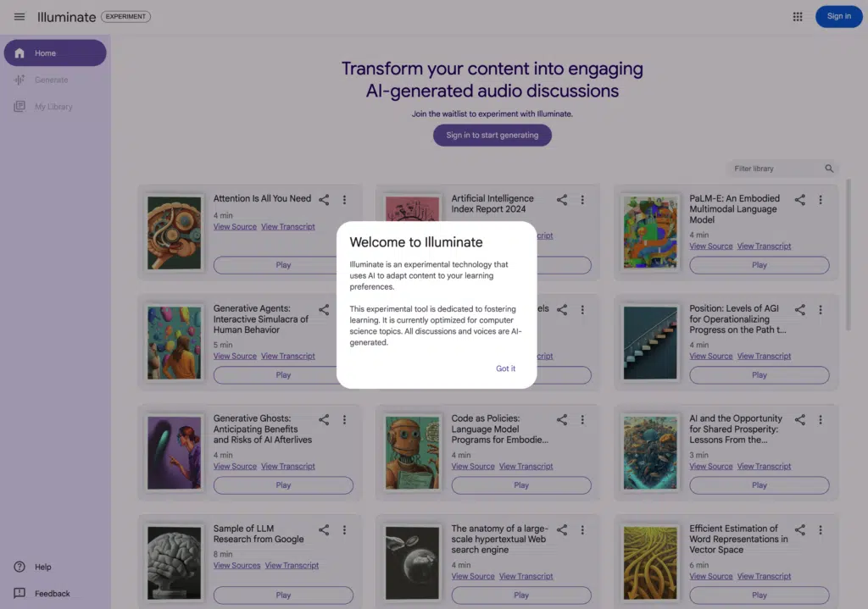Select Home in the sidebar
Screen dimensions: 868x609
(55, 53)
